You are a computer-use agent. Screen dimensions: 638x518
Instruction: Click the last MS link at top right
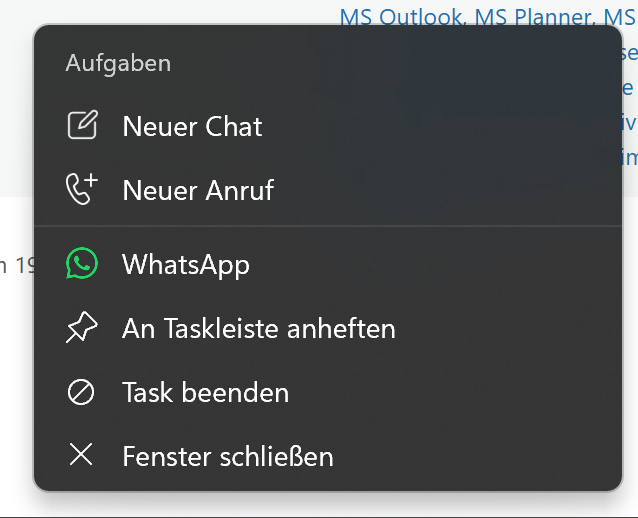coord(619,16)
